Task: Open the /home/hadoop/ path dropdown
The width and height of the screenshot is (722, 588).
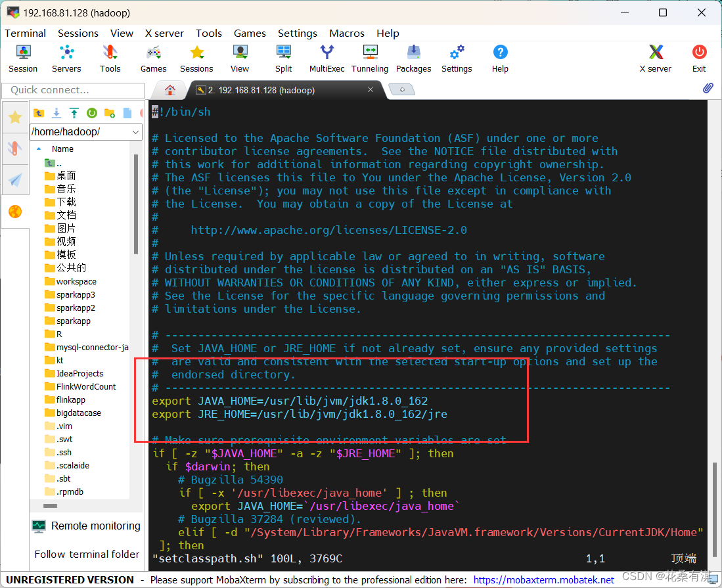Action: point(137,131)
